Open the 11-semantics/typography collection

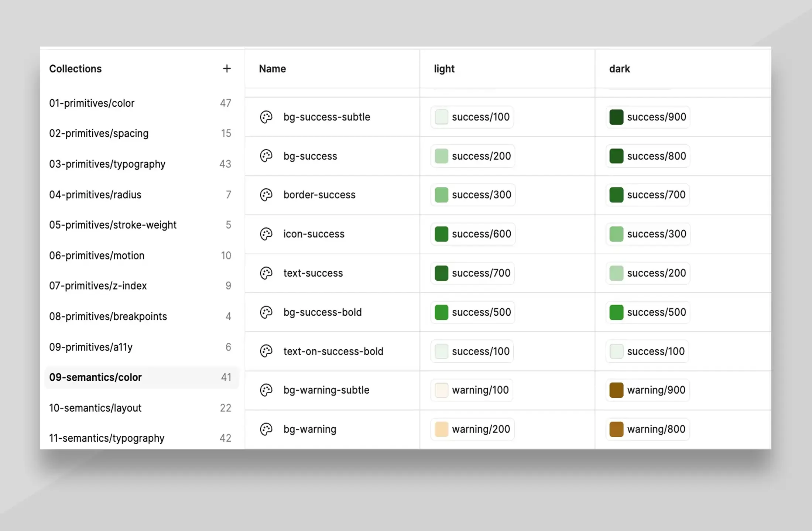[x=141, y=438]
